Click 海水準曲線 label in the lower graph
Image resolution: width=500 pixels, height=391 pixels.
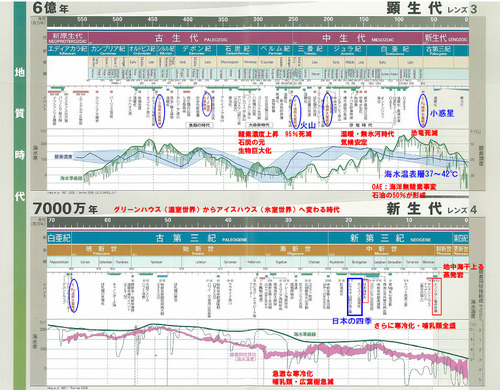305,334
